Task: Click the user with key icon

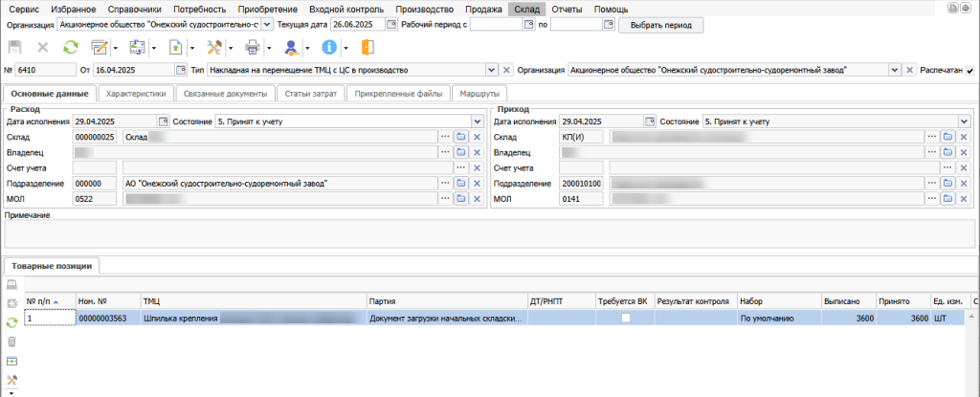Action: (291, 47)
